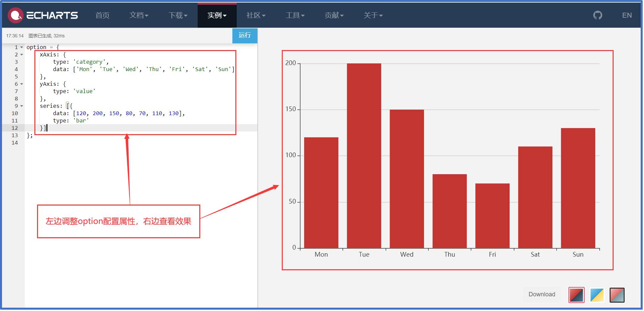This screenshot has width=644, height=311.
Task: Click the 200 y-axis label
Action: pyautogui.click(x=290, y=63)
